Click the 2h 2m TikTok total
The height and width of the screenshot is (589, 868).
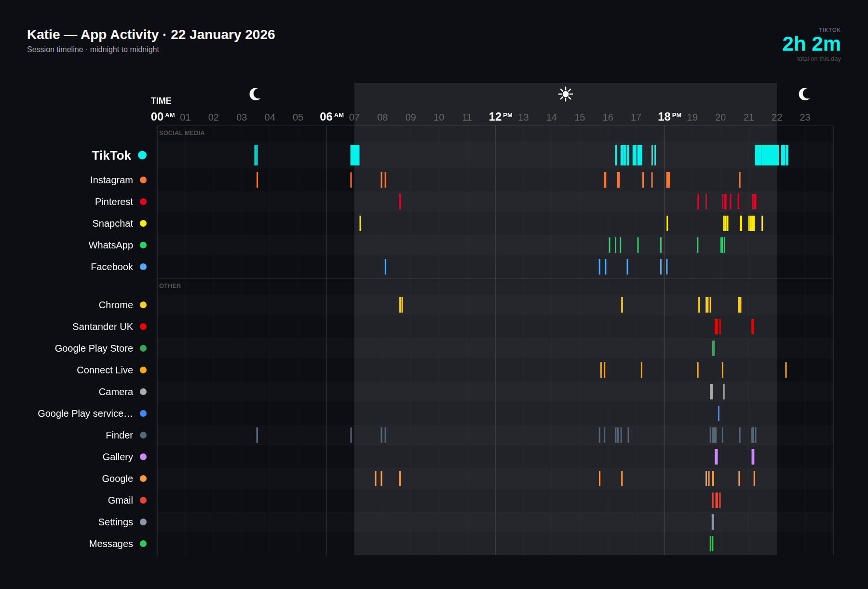(x=812, y=44)
